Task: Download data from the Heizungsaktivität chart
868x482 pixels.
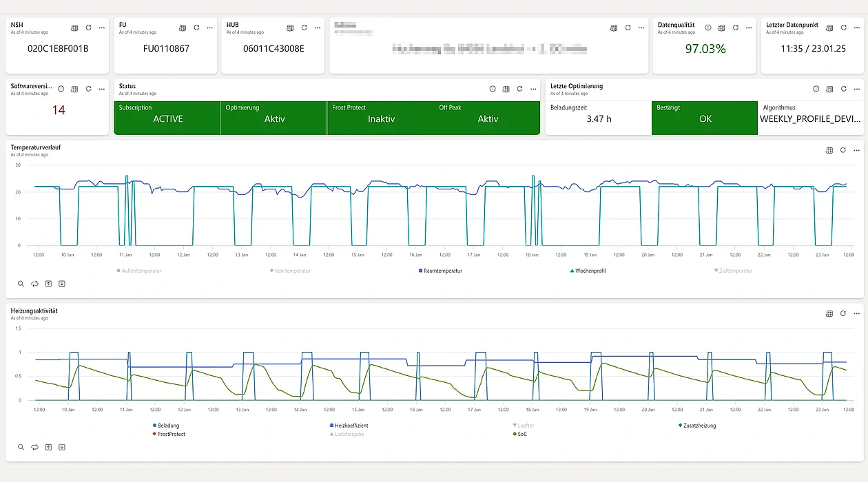Action: (62, 447)
